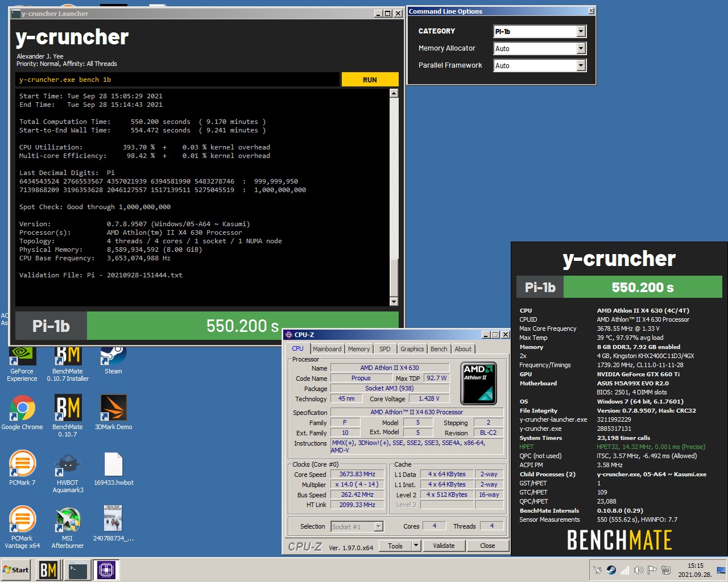Screen dimensions: 728x582
Task: Open MSI Afterburner desktop shortcut
Action: coord(68,527)
